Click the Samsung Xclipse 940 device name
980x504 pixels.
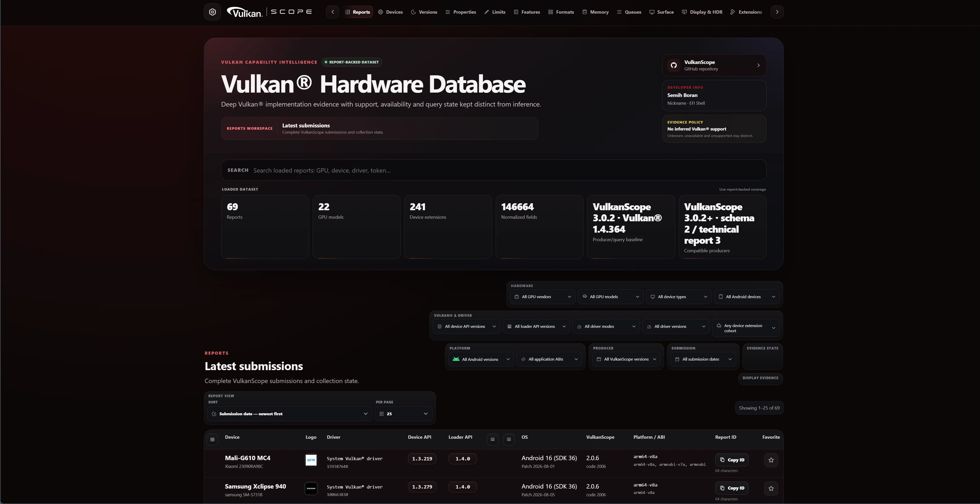coord(255,486)
